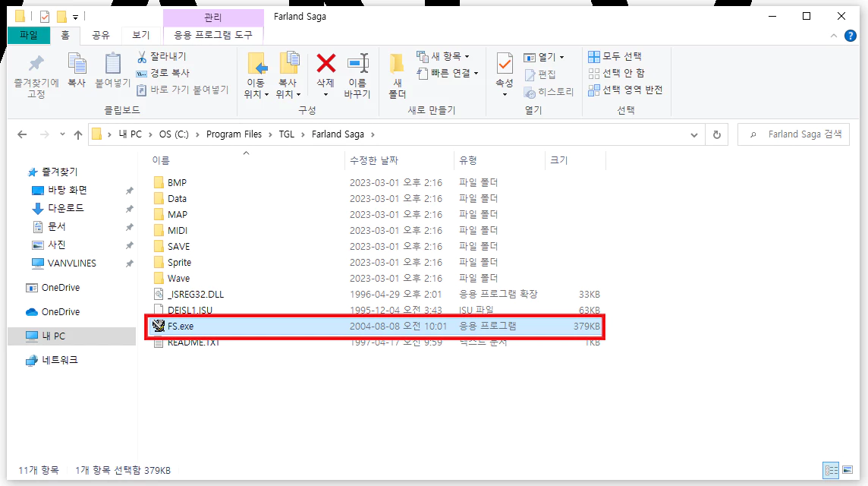Refresh the Farland Saga folder view
The height and width of the screenshot is (486, 868).
coord(717,134)
